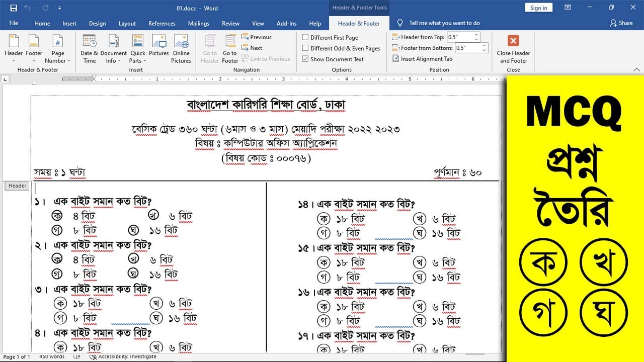The width and height of the screenshot is (644, 362).
Task: Click proofing icon in status bar
Action: (76, 356)
